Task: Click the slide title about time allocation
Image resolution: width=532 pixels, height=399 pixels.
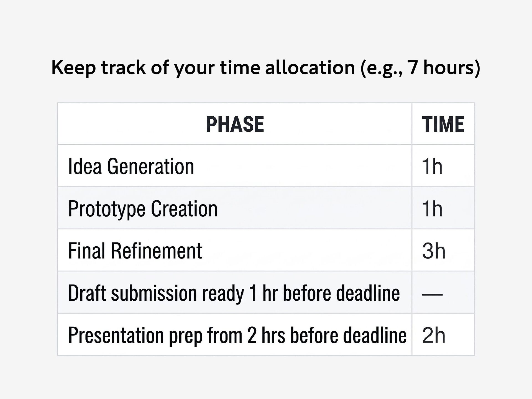Action: click(266, 68)
